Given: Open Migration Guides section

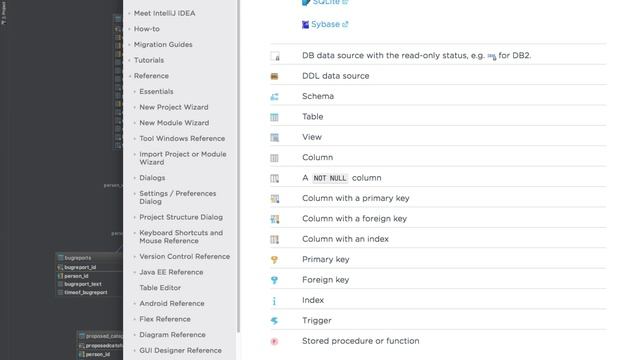Looking at the screenshot, I should [x=163, y=44].
